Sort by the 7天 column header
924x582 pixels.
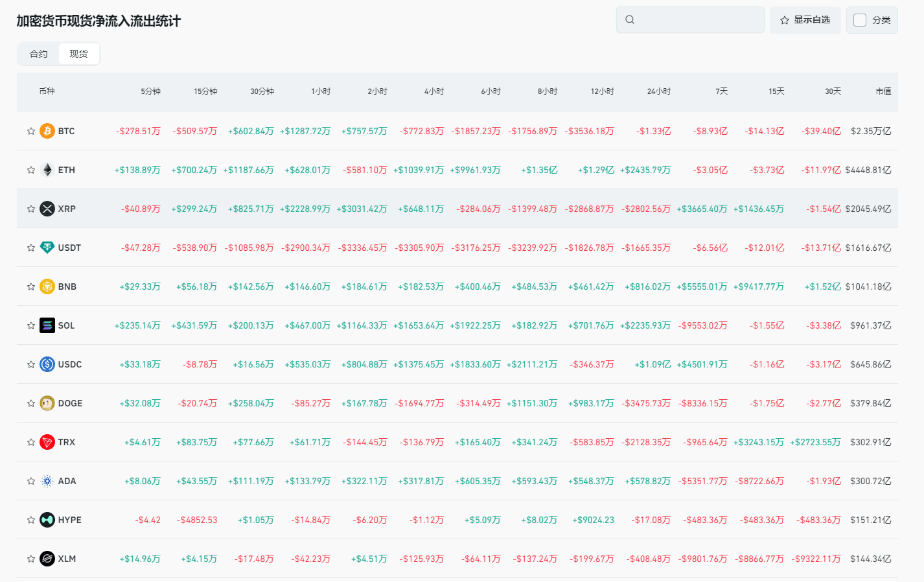click(722, 91)
